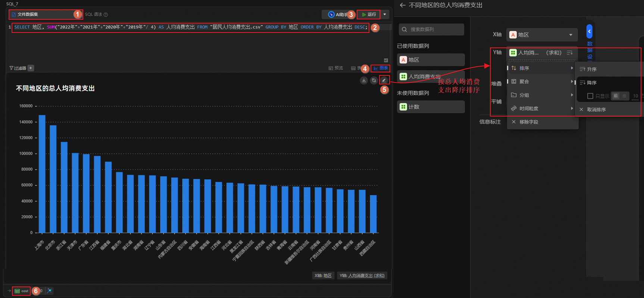This screenshot has width=644, height=298.
Task: Click the small panel icon below the SQL editor
Action: (x=386, y=60)
